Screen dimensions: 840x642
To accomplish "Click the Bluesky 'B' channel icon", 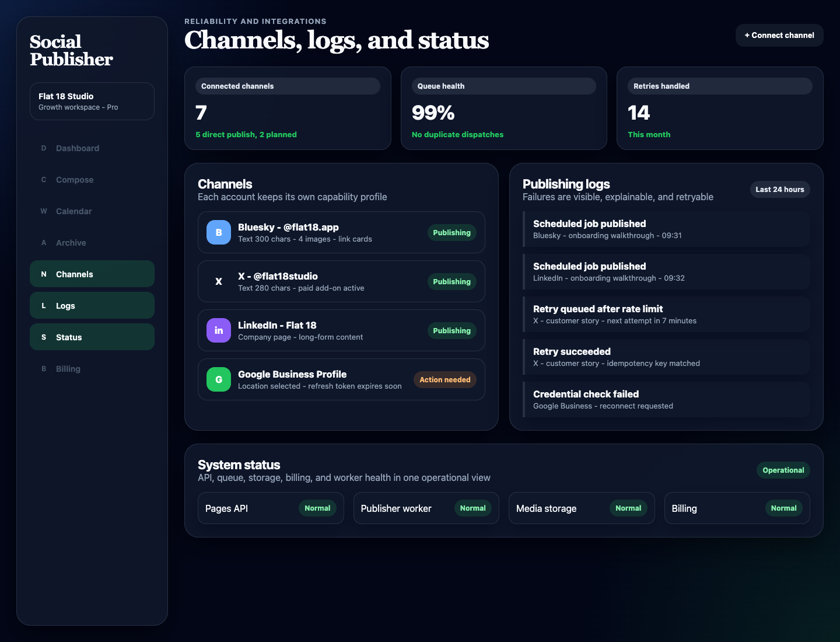I will tap(219, 232).
